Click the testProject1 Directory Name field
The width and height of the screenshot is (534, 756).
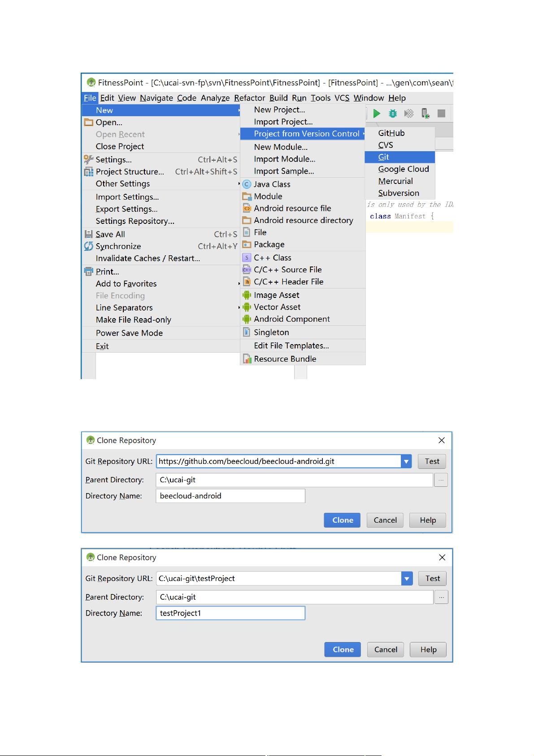coord(230,613)
